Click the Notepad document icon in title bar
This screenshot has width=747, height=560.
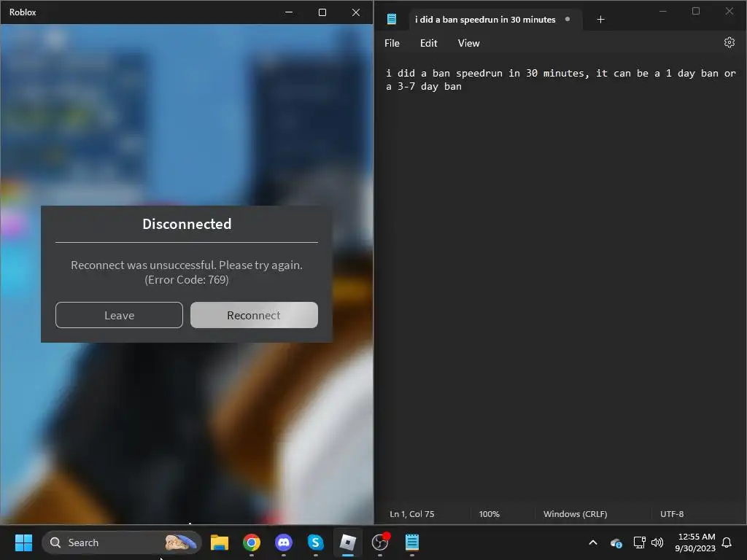[x=392, y=19]
